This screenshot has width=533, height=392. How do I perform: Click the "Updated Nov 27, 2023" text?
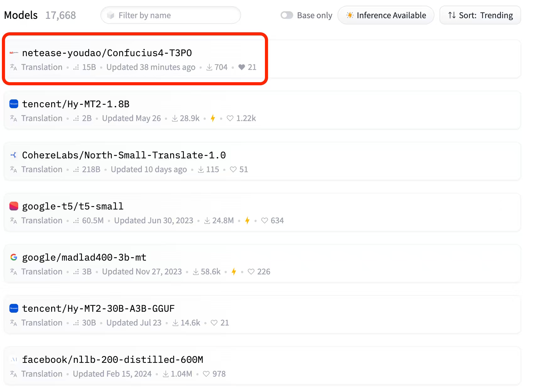pyautogui.click(x=142, y=272)
